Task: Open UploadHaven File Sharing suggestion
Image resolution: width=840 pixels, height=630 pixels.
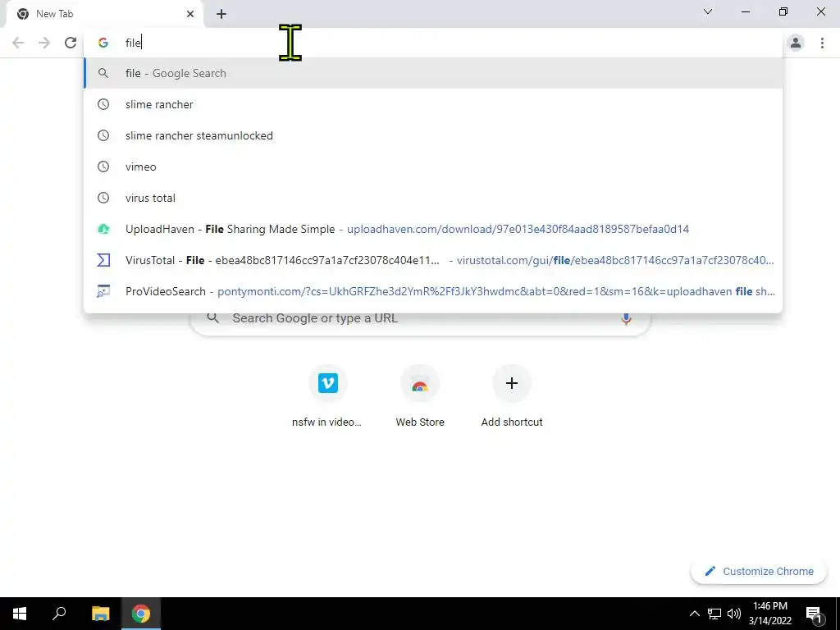Action: click(x=433, y=230)
